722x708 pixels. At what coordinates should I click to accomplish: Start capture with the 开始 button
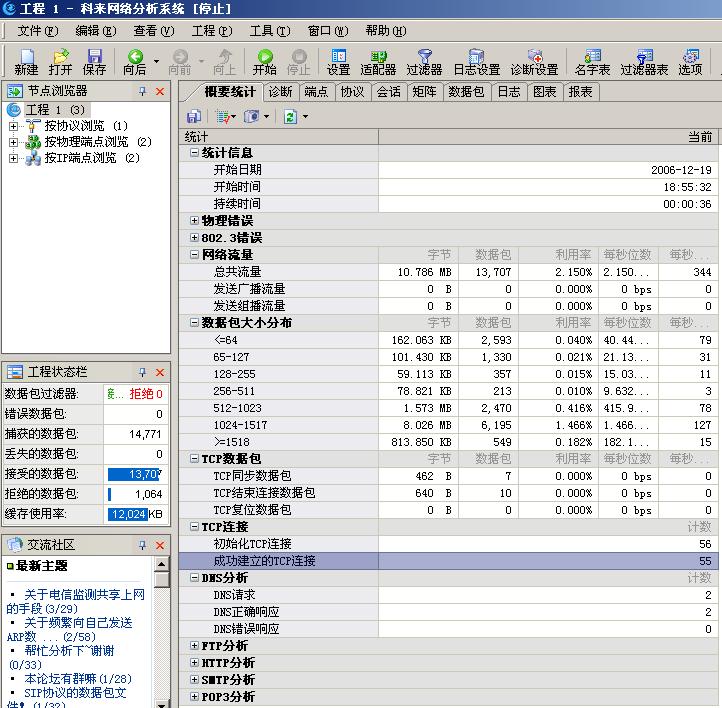coord(264,61)
